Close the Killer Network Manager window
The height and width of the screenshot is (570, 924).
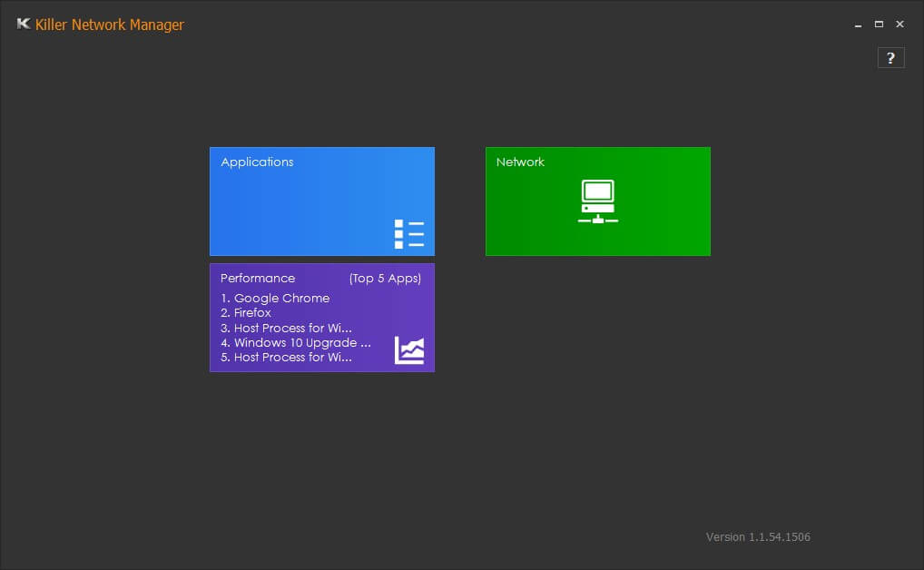point(899,25)
